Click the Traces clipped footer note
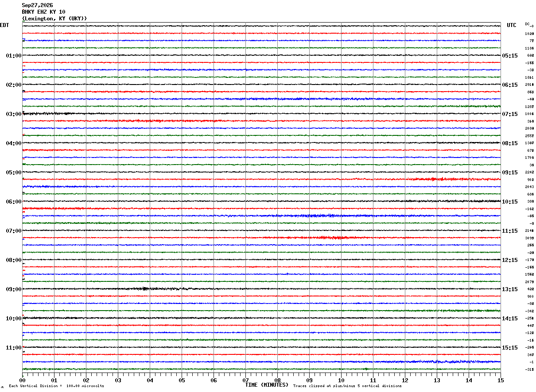 click(x=347, y=386)
